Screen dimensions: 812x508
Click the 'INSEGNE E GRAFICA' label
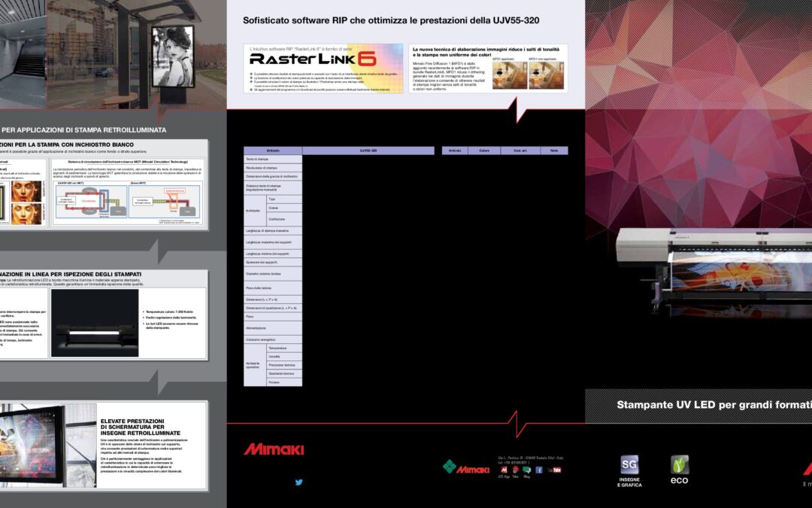tap(629, 482)
